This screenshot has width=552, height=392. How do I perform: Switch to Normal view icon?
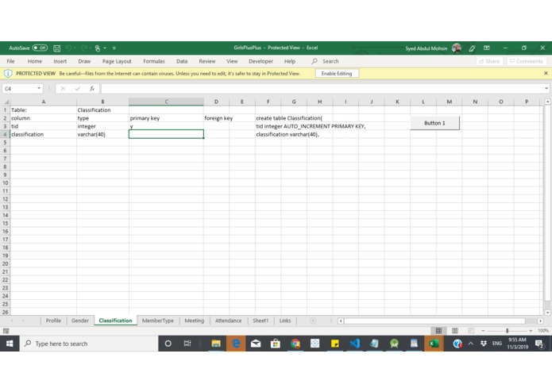coord(438,330)
